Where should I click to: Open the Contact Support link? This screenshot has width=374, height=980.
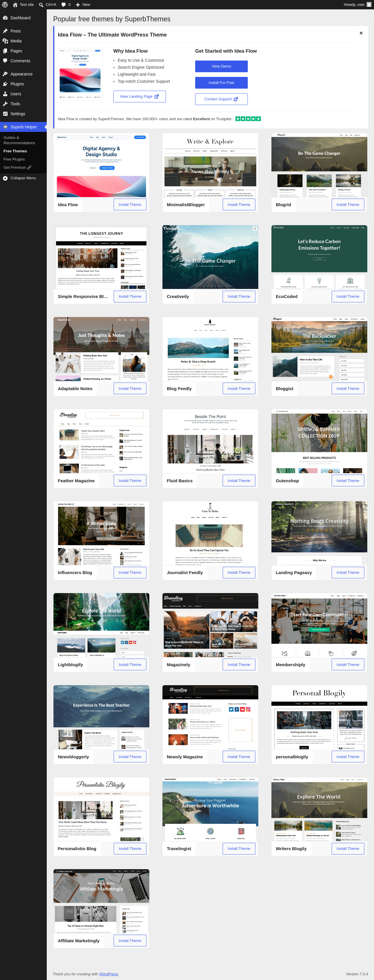pyautogui.click(x=221, y=99)
